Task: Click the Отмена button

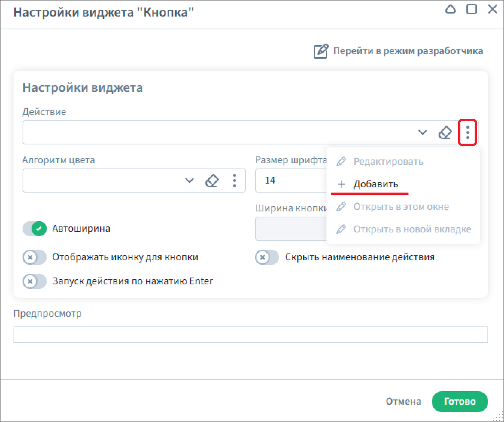Action: click(403, 401)
